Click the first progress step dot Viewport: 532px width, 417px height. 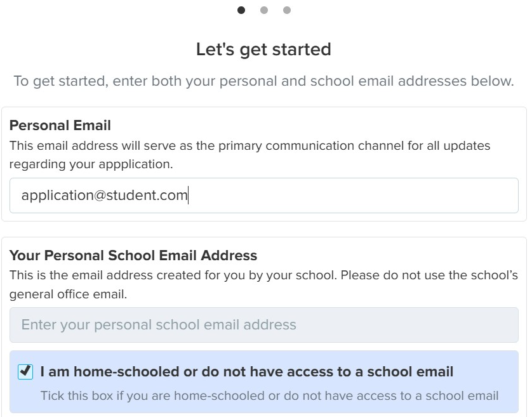click(x=241, y=10)
